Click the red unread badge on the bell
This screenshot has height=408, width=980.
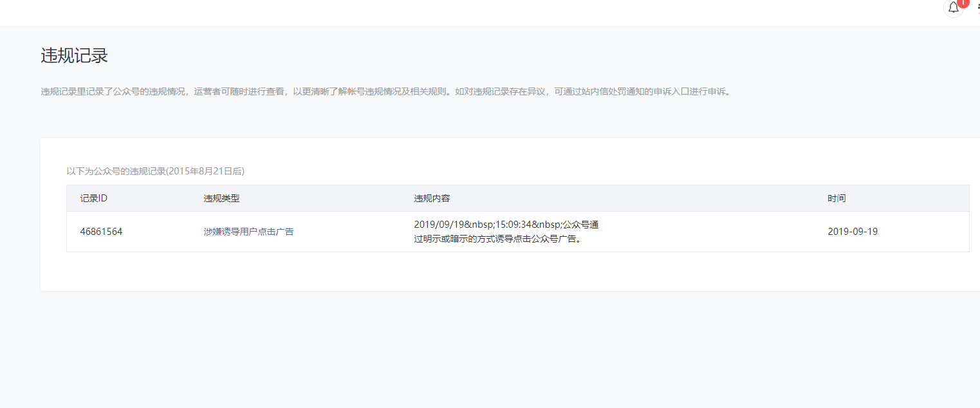963,3
